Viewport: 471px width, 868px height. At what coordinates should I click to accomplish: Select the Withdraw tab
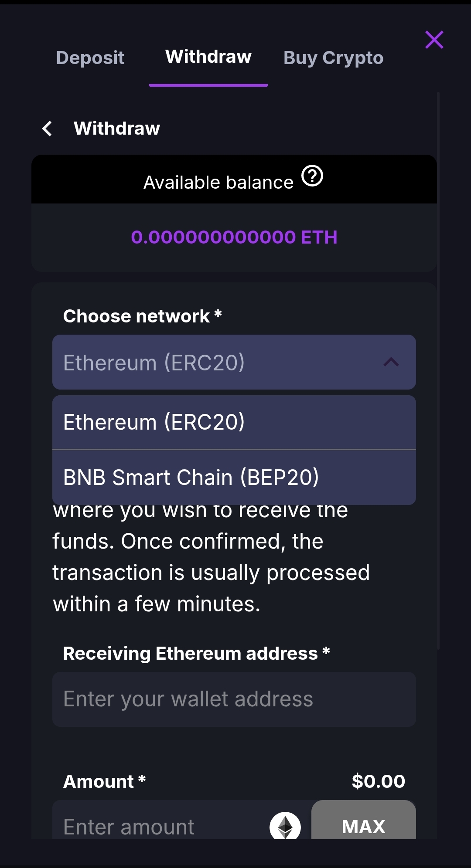208,57
